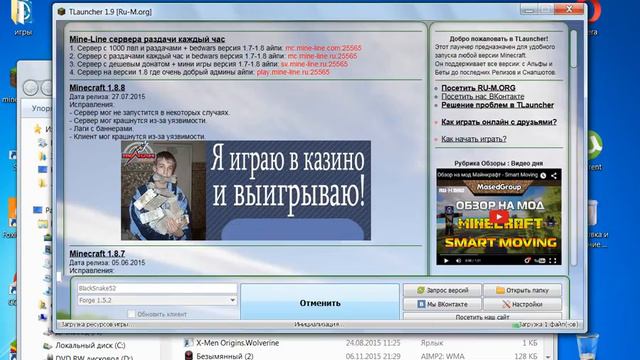
Task: Click the YouTube play button on video
Action: coord(498,217)
